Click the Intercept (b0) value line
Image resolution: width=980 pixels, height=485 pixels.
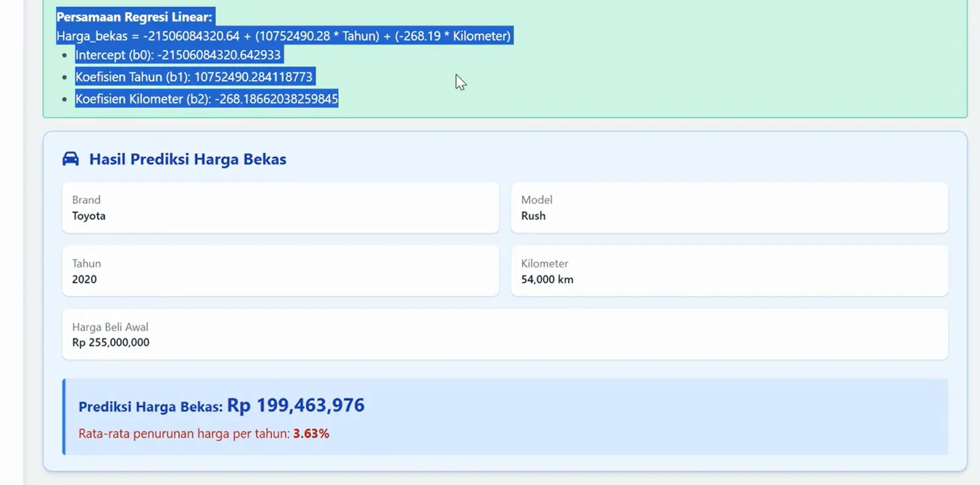coord(178,55)
